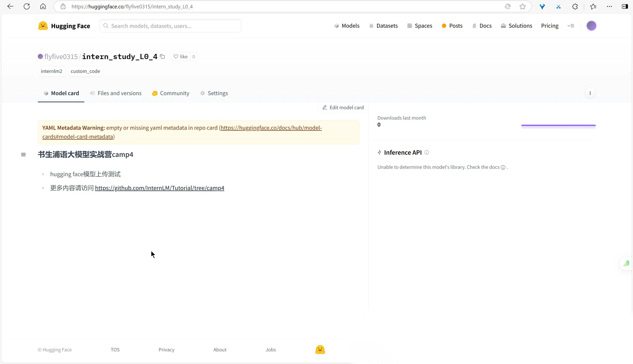This screenshot has width=633, height=364.
Task: Switch to Files and versions tab
Action: click(x=116, y=93)
